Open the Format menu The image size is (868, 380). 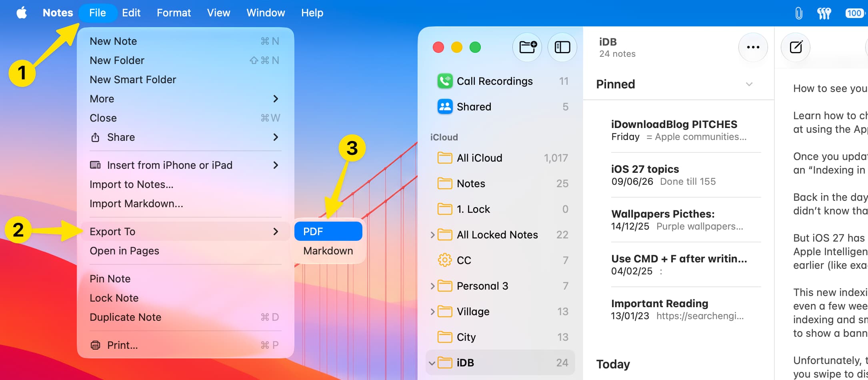pos(174,13)
